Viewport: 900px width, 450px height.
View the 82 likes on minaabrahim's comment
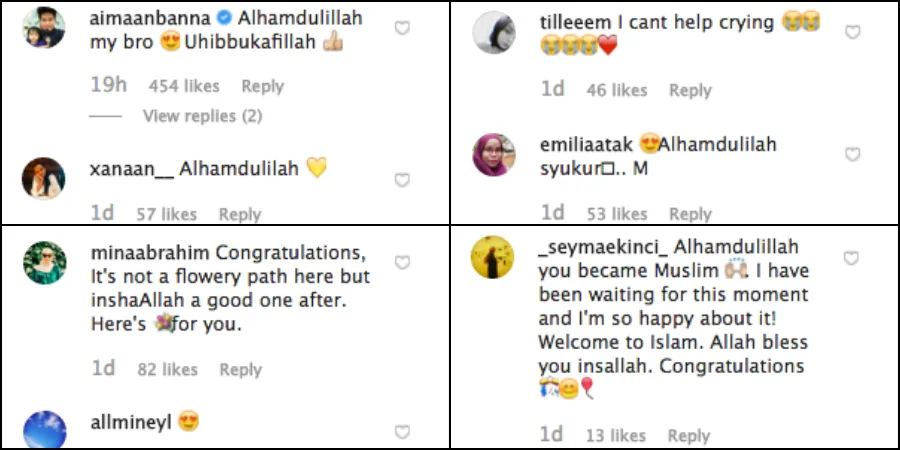click(167, 370)
